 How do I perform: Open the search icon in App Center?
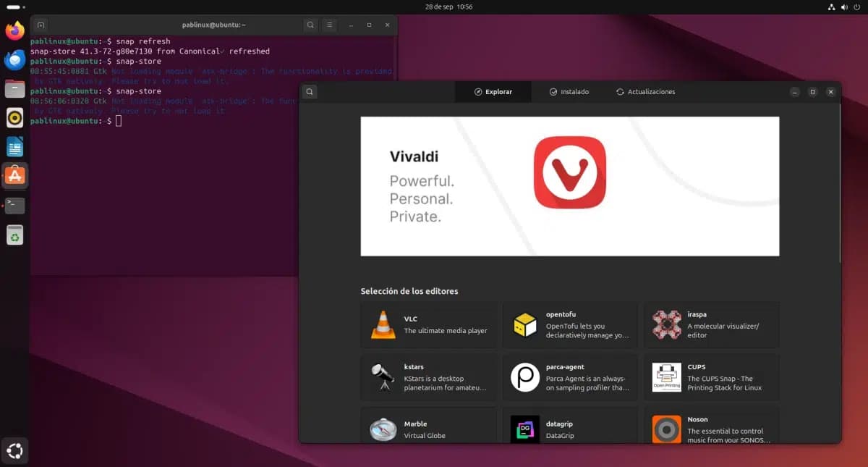click(309, 92)
